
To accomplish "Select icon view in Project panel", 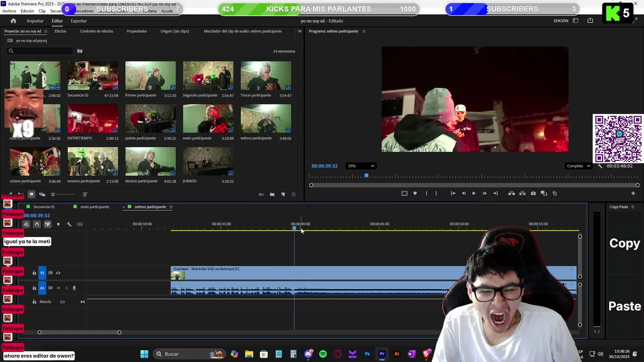I will 31,195.
